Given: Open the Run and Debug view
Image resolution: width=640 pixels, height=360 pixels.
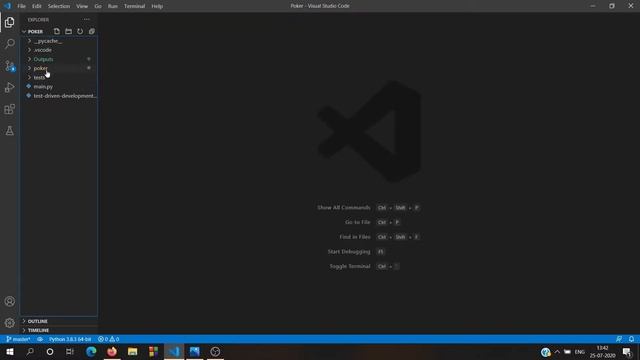Looking at the screenshot, I should (9, 87).
